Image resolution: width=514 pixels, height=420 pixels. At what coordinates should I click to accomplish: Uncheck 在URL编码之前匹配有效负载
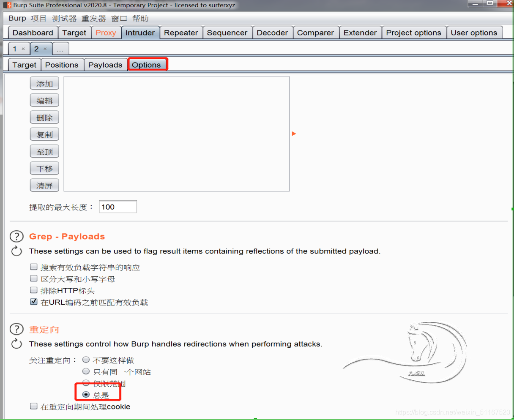34,302
